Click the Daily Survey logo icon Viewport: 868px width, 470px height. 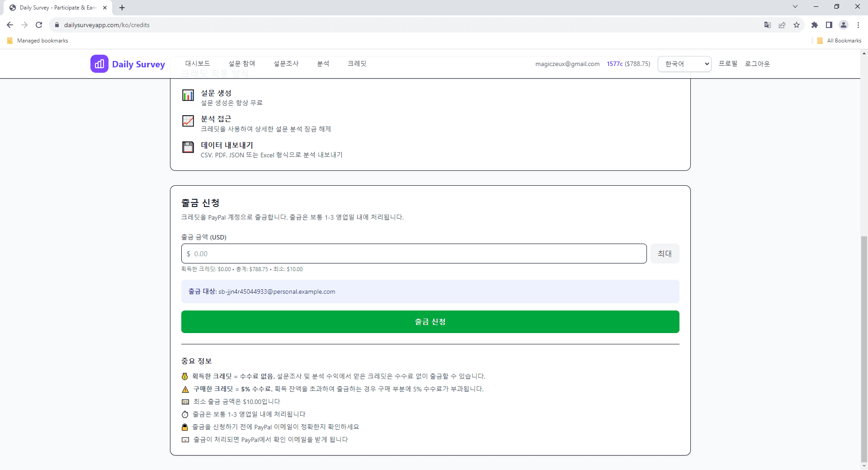click(99, 64)
